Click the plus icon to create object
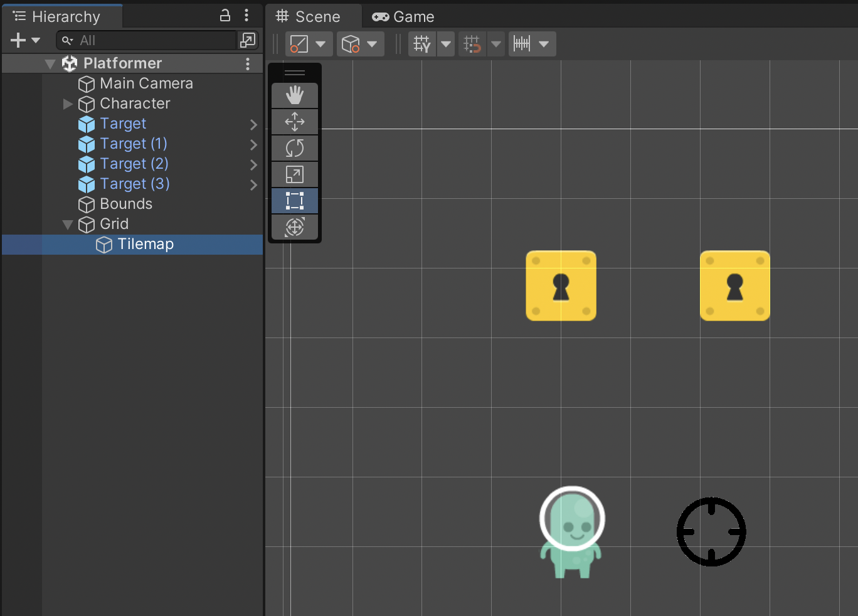The width and height of the screenshot is (858, 616). 18,41
